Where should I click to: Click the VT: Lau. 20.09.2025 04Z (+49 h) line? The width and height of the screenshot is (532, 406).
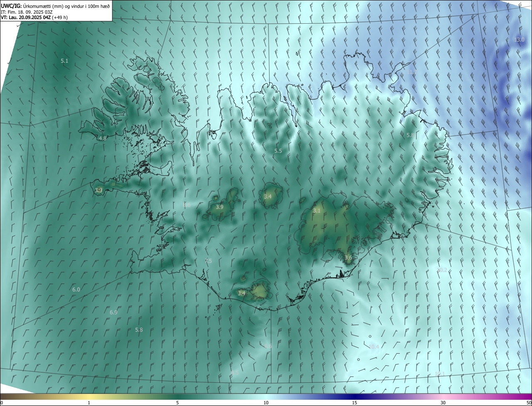(35, 17)
